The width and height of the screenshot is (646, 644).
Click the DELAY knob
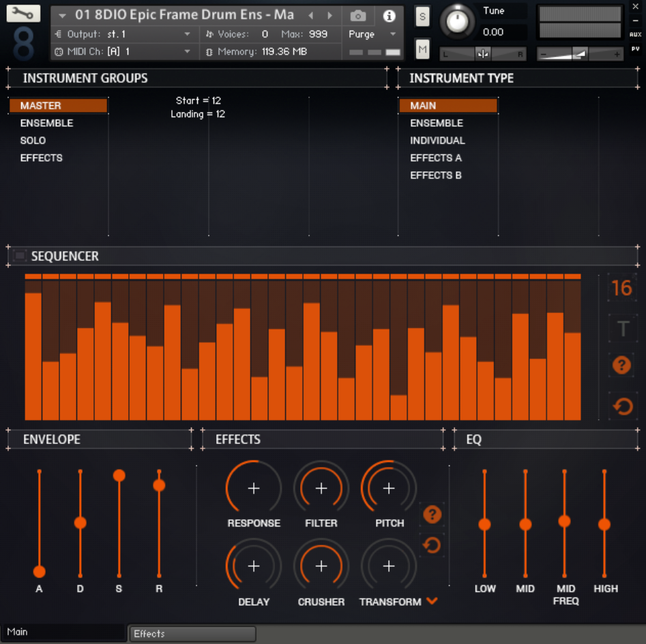[253, 566]
